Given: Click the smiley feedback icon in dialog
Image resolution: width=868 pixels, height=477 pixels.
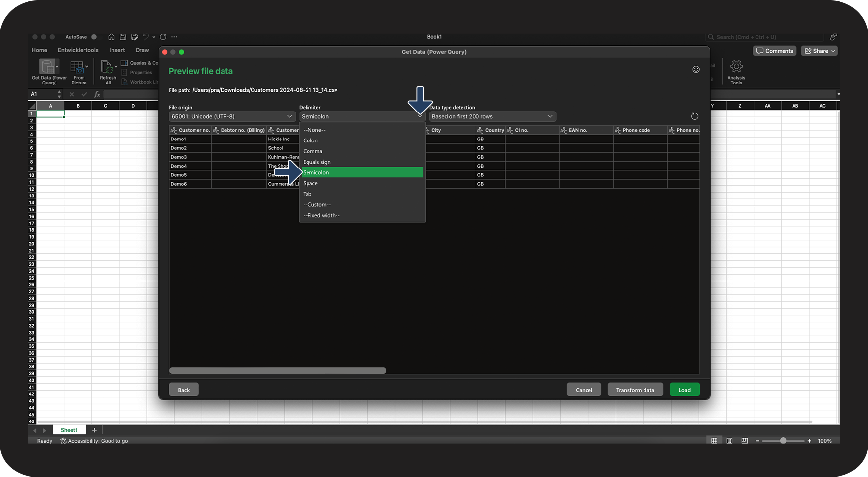Looking at the screenshot, I should coord(696,70).
